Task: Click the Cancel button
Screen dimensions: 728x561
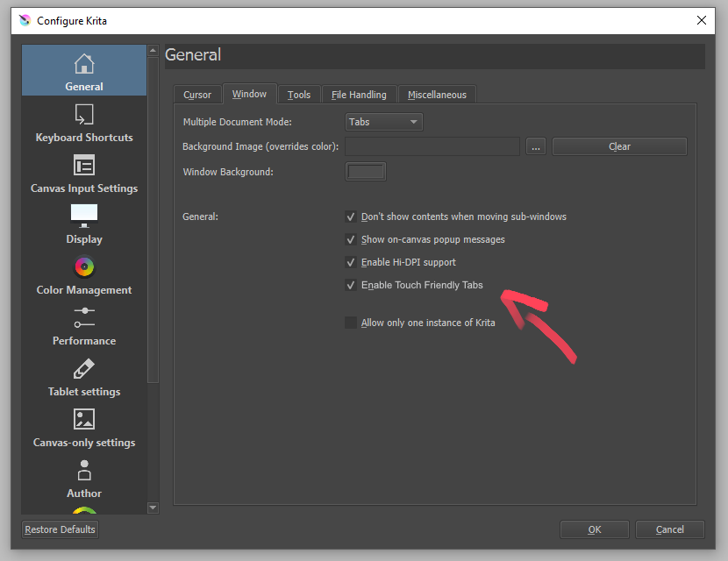Action: (669, 529)
